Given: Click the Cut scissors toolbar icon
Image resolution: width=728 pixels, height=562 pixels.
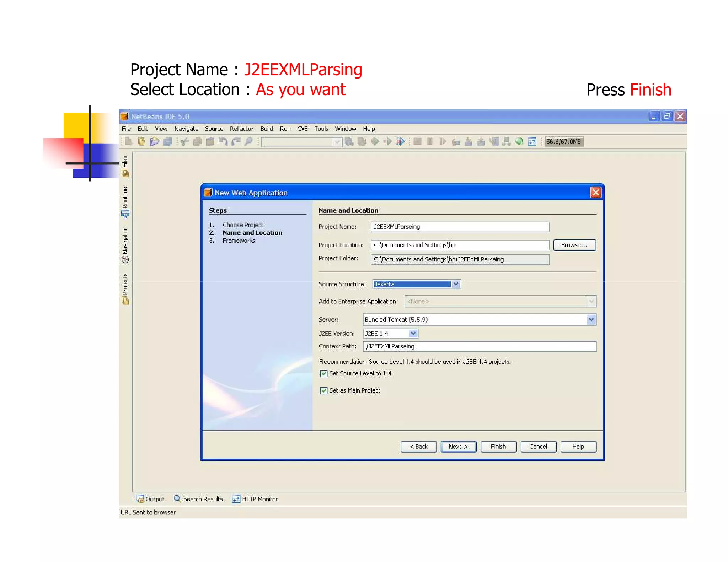Looking at the screenshot, I should point(184,142).
